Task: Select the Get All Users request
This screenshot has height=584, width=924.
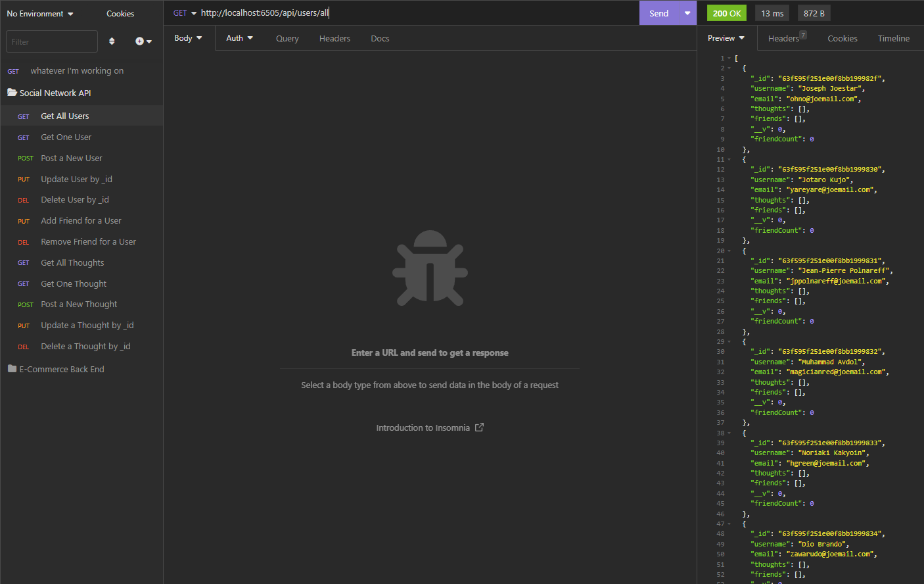Action: [x=81, y=116]
